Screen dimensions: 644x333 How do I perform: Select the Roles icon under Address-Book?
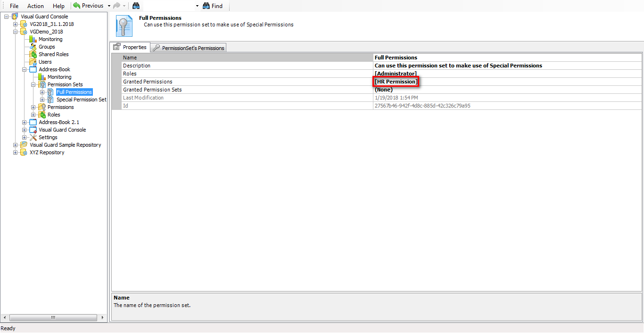(41, 114)
